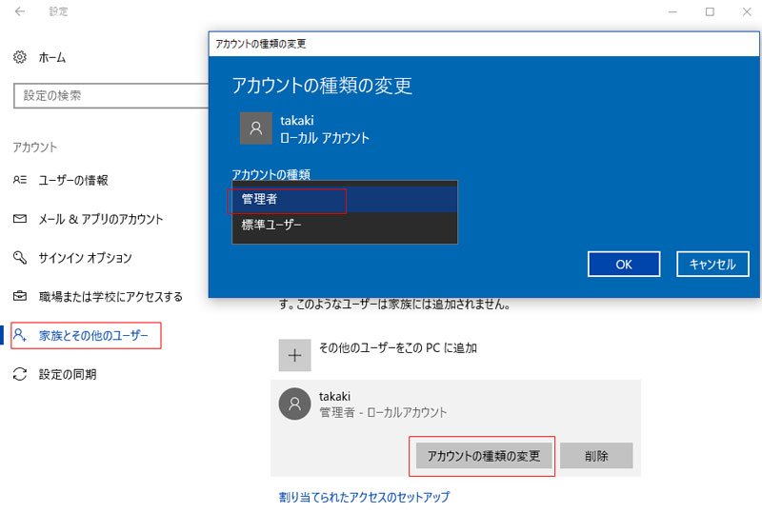Choose 管理者 in account type list
Image resolution: width=762 pixels, height=532 pixels.
345,199
